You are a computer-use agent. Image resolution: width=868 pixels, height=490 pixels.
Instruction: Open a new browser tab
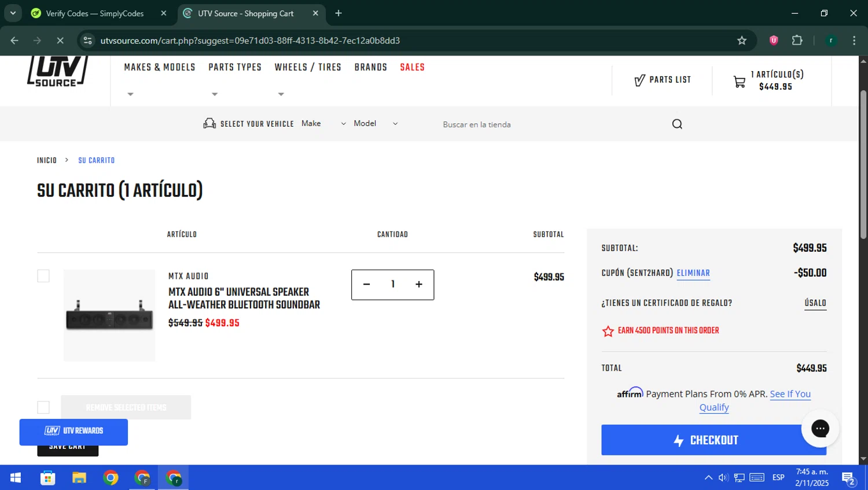coord(339,13)
